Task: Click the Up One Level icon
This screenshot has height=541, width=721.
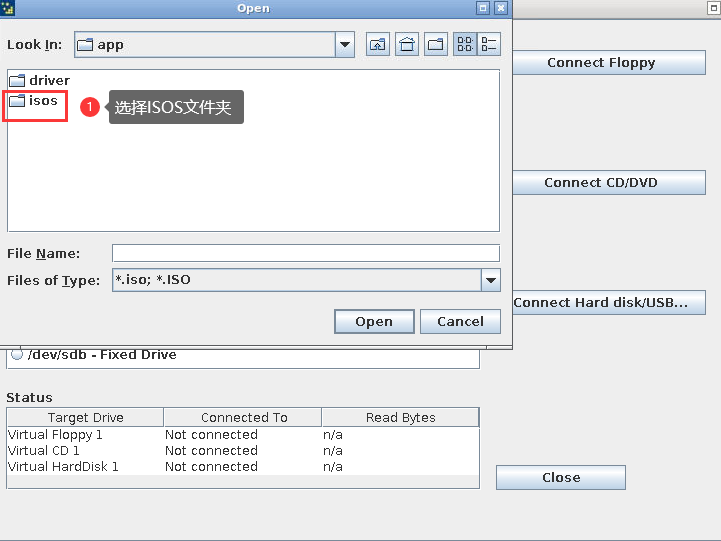Action: click(377, 44)
